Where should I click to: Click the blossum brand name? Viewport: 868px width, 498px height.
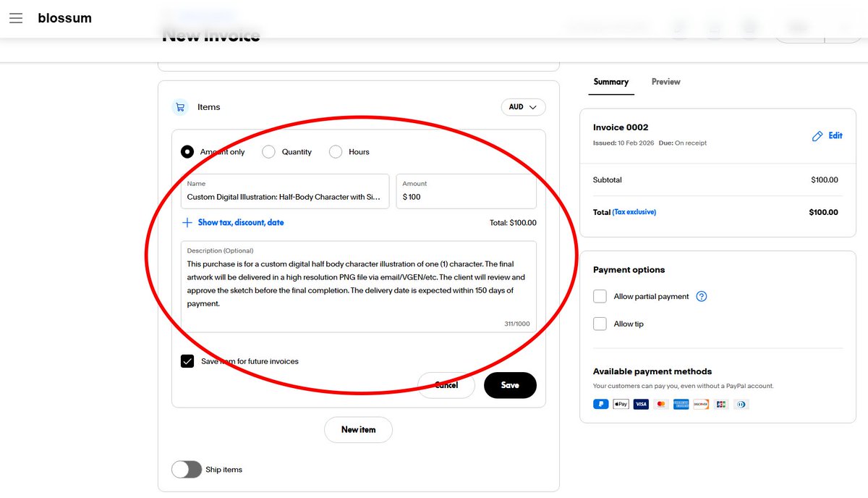point(65,18)
